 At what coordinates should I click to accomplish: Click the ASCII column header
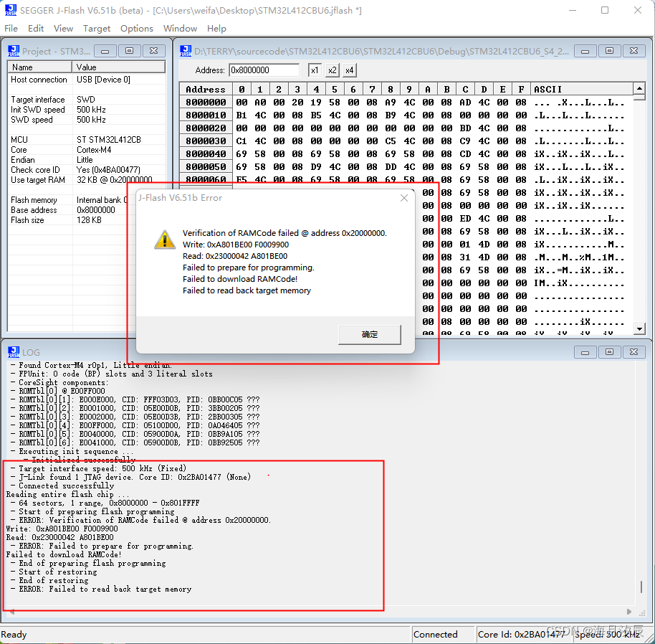pyautogui.click(x=581, y=89)
